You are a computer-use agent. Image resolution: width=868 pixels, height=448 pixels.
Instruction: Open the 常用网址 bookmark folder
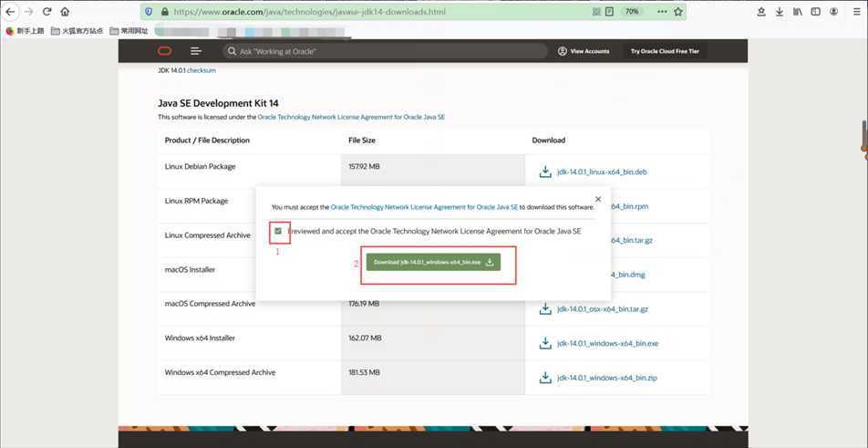tap(129, 31)
